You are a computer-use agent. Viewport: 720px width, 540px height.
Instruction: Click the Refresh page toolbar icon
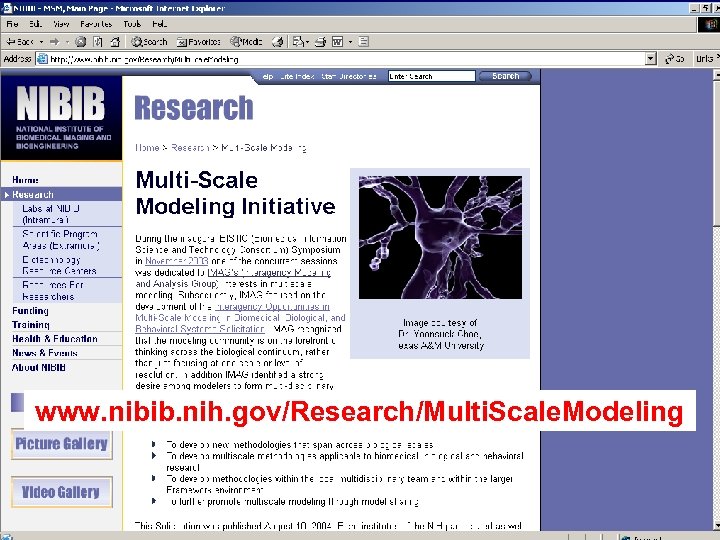coord(98,42)
